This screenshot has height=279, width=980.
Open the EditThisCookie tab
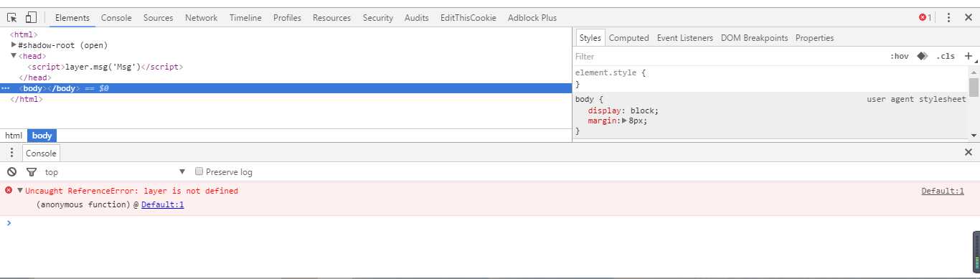click(x=468, y=18)
